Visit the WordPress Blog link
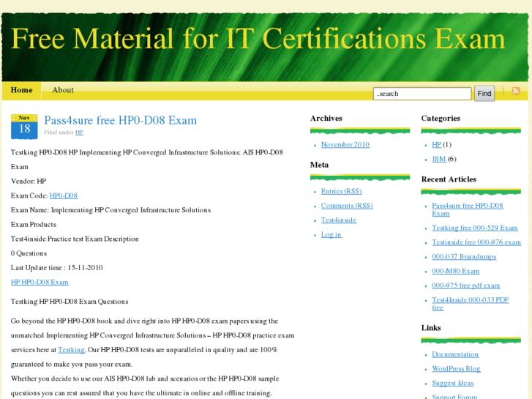Screen dimensions: 532x399 click(456, 369)
